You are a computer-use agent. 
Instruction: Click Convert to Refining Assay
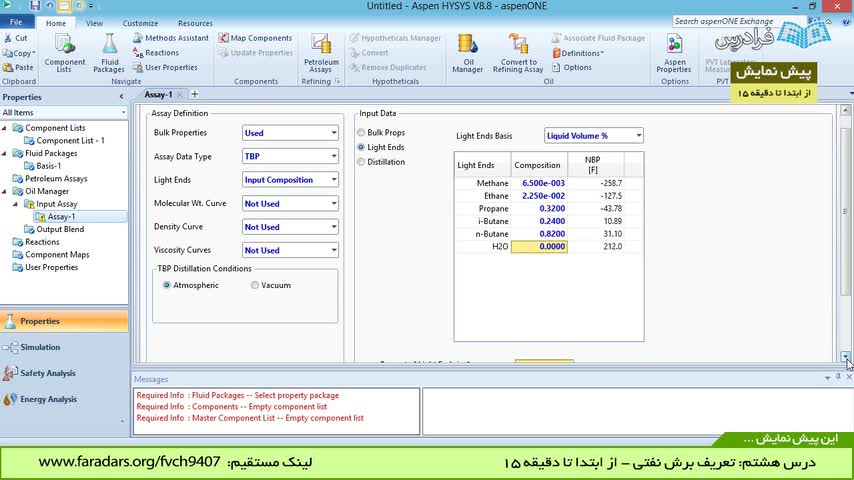click(518, 53)
